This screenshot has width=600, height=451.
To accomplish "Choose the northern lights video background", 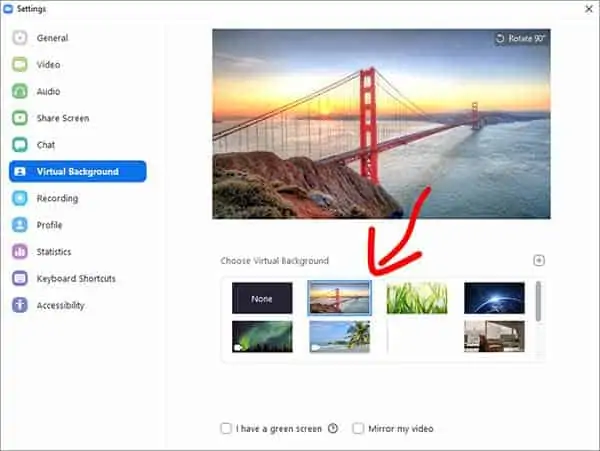I will pyautogui.click(x=262, y=337).
